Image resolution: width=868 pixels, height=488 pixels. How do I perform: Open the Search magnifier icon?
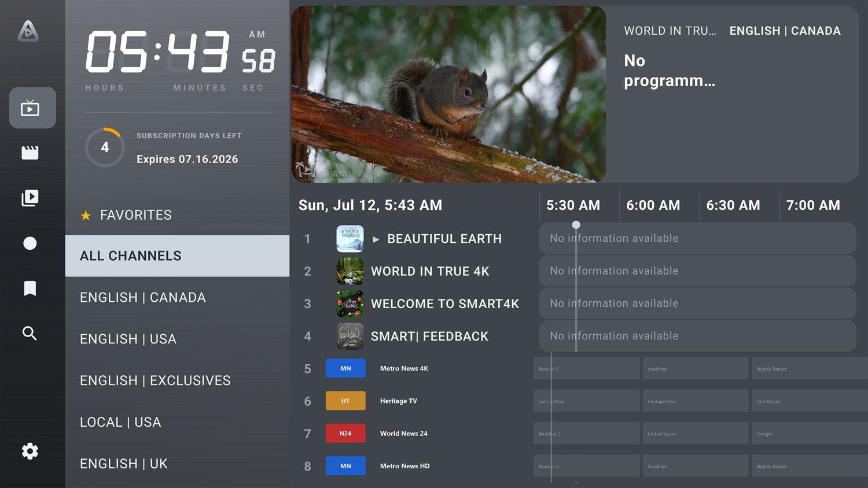point(30,334)
